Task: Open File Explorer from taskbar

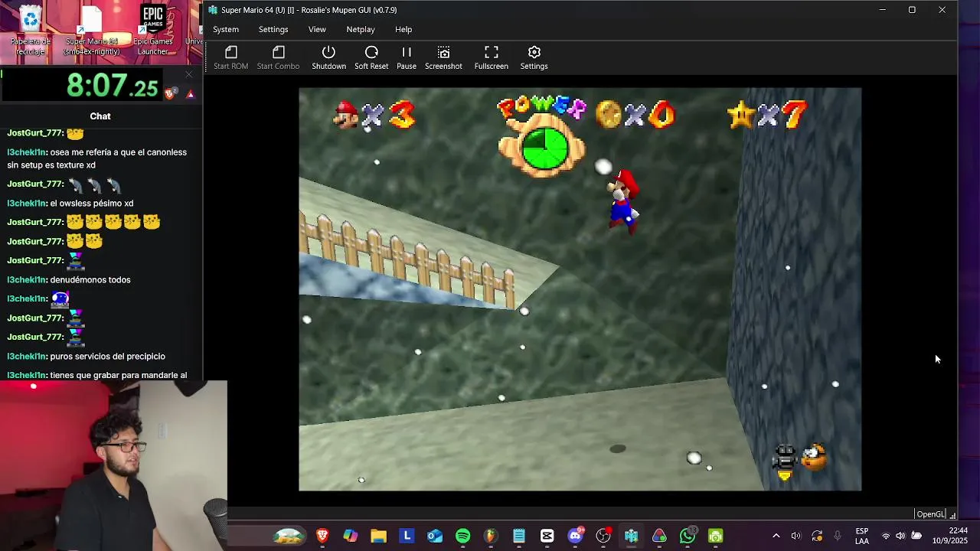Action: 378,536
